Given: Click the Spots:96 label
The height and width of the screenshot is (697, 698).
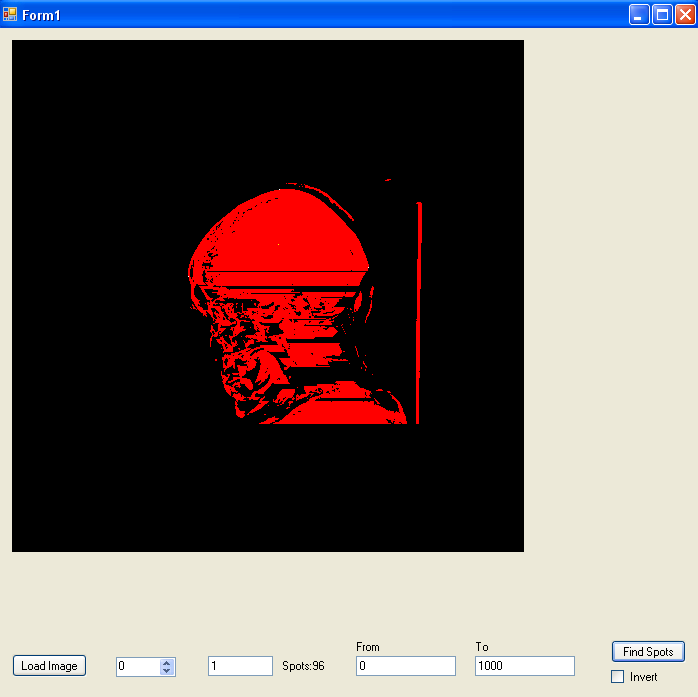Looking at the screenshot, I should [303, 666].
